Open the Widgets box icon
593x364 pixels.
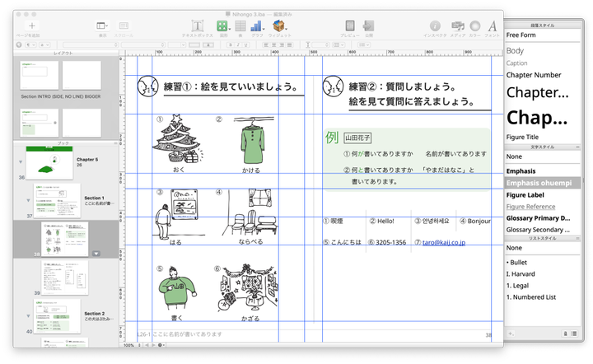279,26
